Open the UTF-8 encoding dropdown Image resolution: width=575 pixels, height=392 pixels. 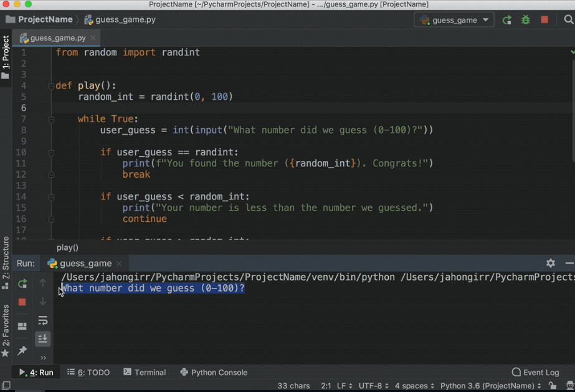(374, 385)
